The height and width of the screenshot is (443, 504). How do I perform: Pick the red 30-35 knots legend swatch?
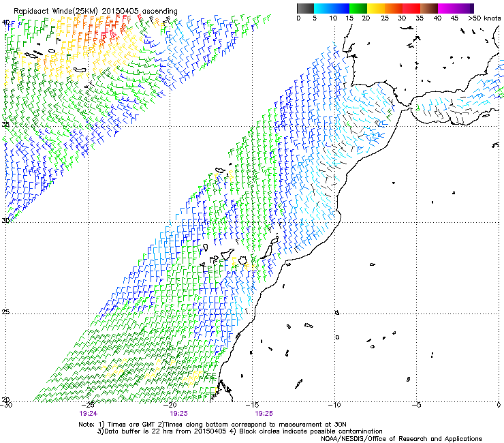pyautogui.click(x=411, y=8)
